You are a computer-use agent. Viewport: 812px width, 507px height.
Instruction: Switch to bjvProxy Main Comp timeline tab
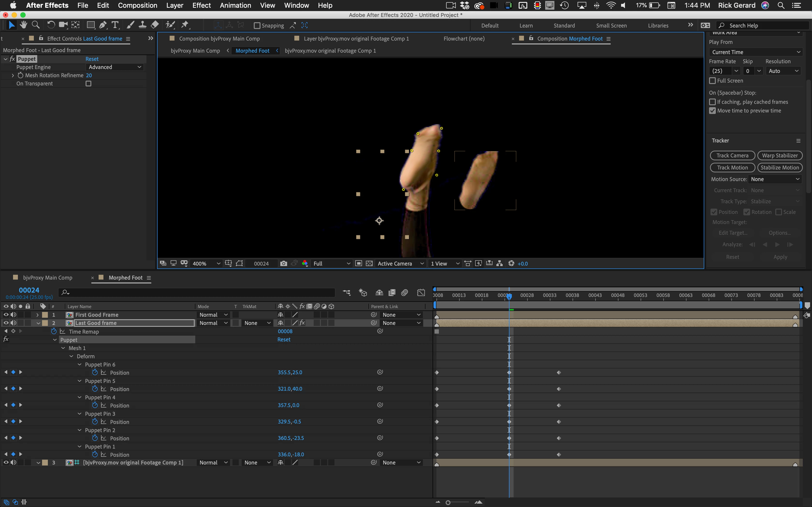tap(47, 278)
